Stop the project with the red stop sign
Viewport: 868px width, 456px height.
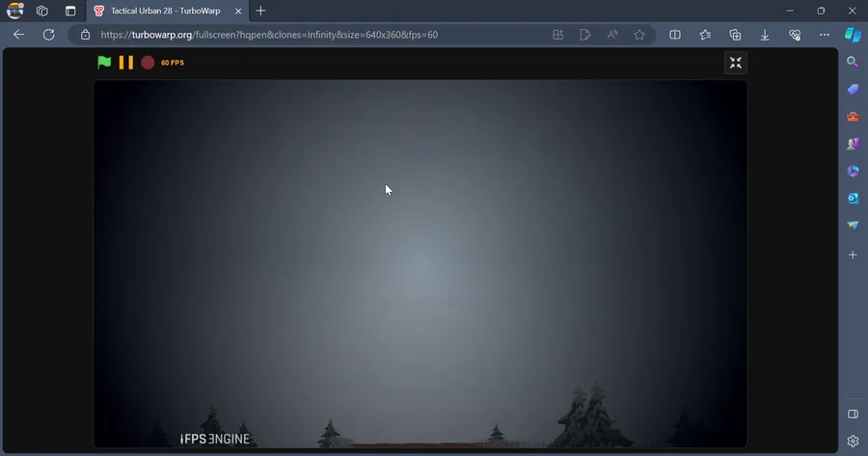[148, 63]
